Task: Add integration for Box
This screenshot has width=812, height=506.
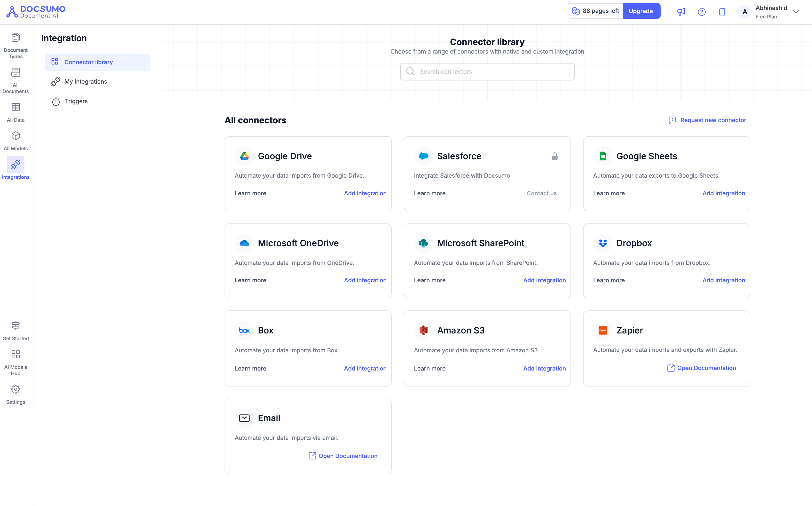Action: coord(365,368)
